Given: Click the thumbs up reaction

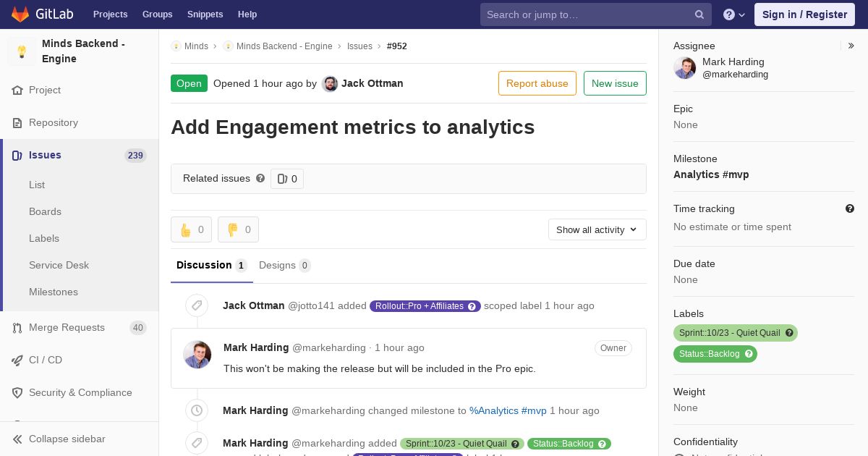Looking at the screenshot, I should point(191,229).
